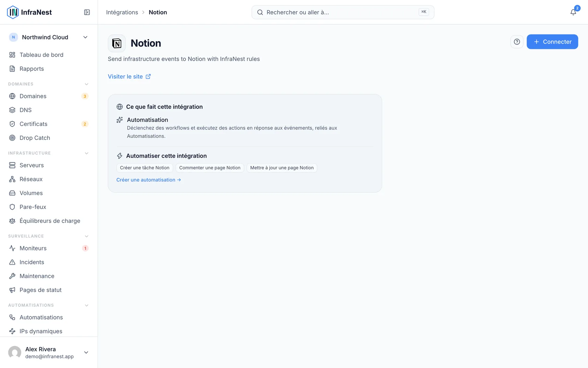This screenshot has width=588, height=368.
Task: Click the Moniteurs activity icon
Action: pos(12,248)
